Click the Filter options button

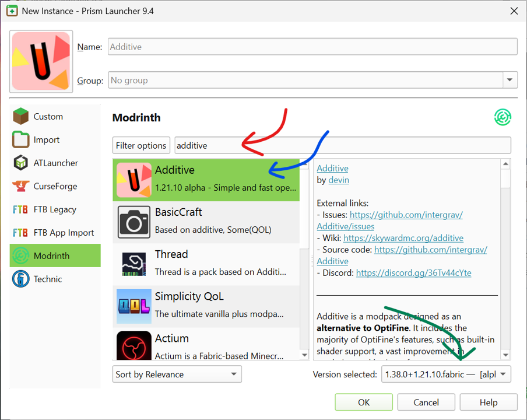click(x=141, y=145)
